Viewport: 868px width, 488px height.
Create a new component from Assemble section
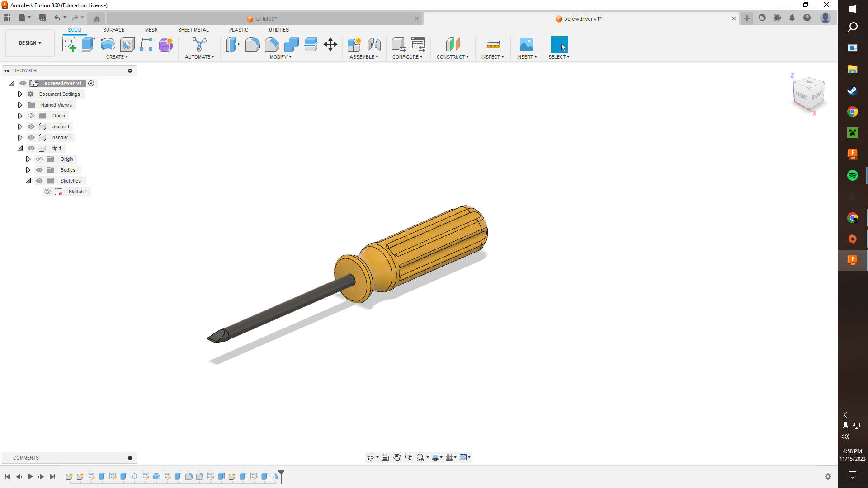[x=354, y=44]
